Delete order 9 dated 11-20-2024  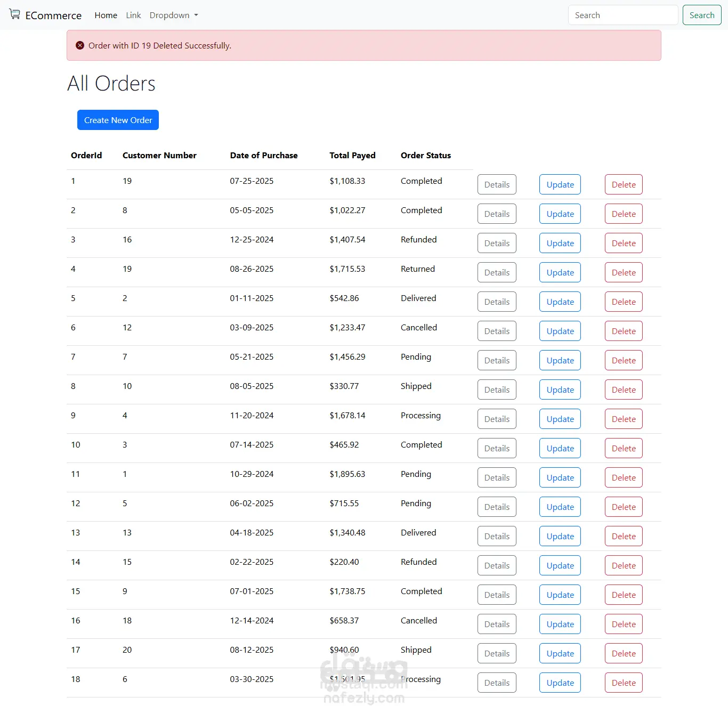pos(624,419)
